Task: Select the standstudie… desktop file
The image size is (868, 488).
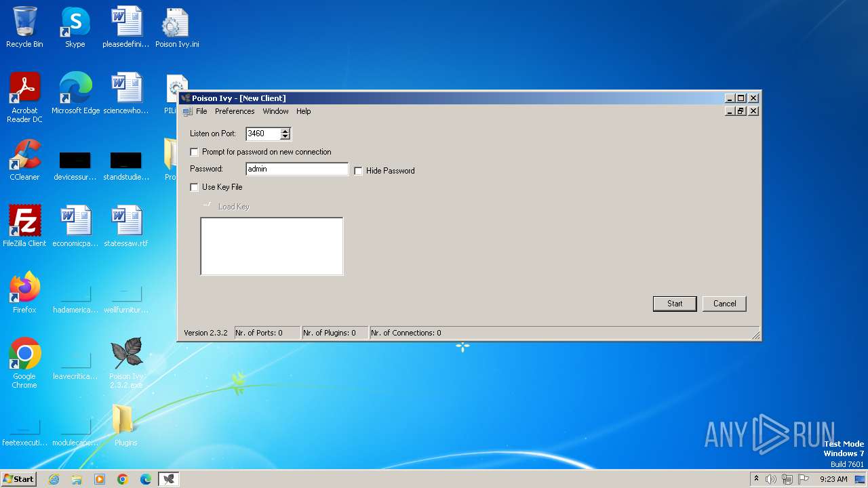Action: [126, 166]
